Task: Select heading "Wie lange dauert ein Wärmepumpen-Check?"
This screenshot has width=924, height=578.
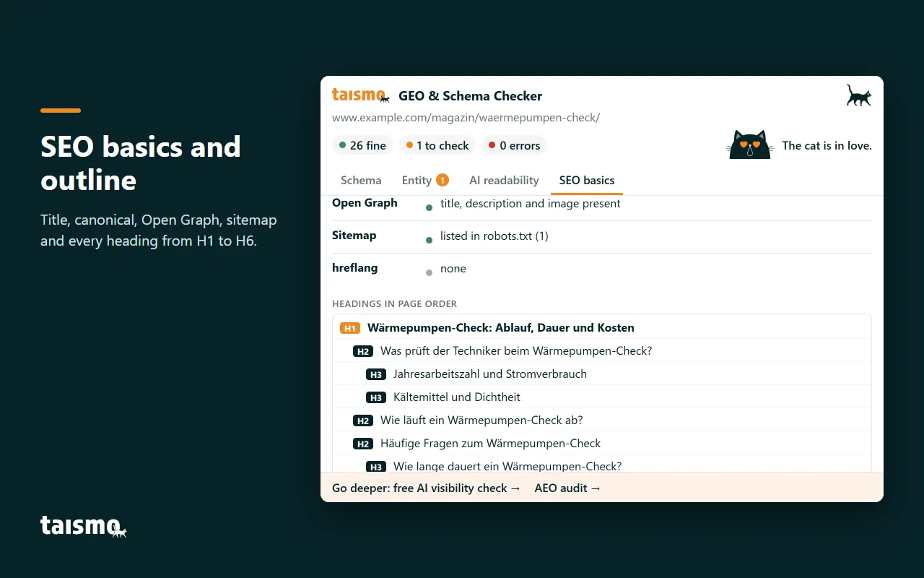Action: pyautogui.click(x=507, y=467)
